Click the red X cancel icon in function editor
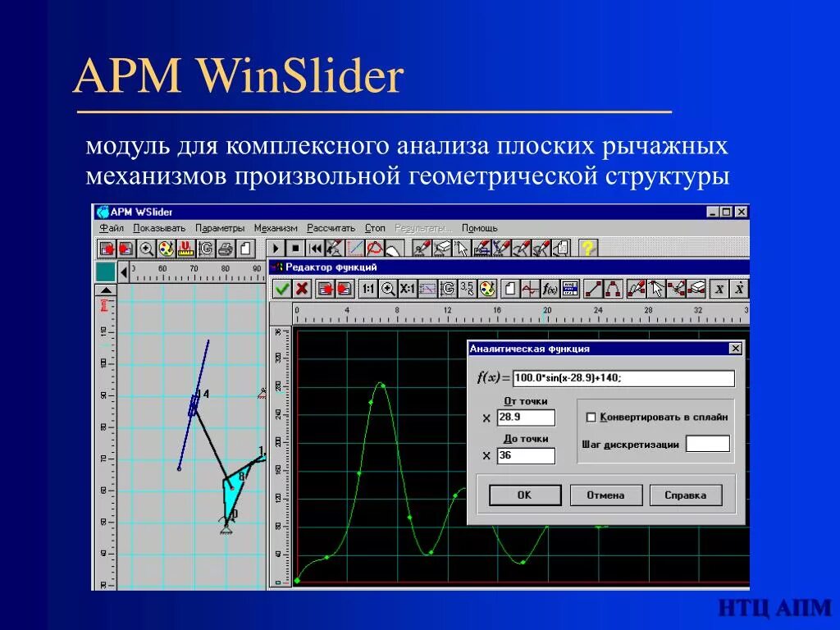 [302, 289]
